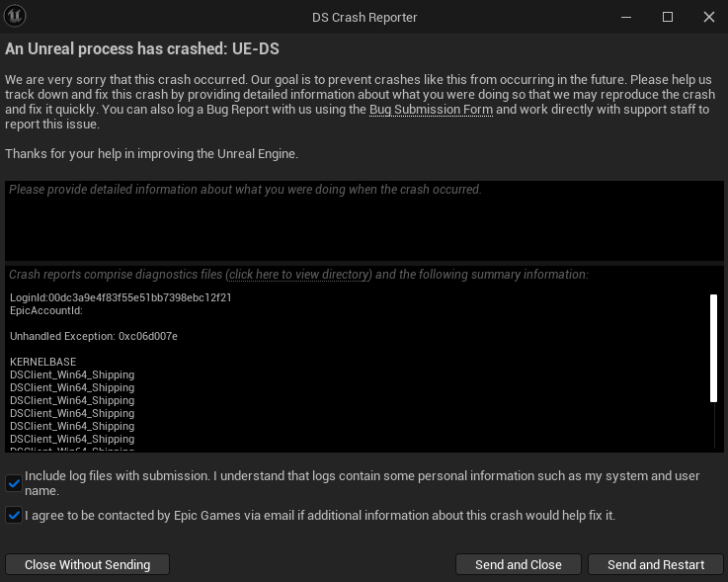Select the KERNELBASE stack entry

tap(42, 362)
